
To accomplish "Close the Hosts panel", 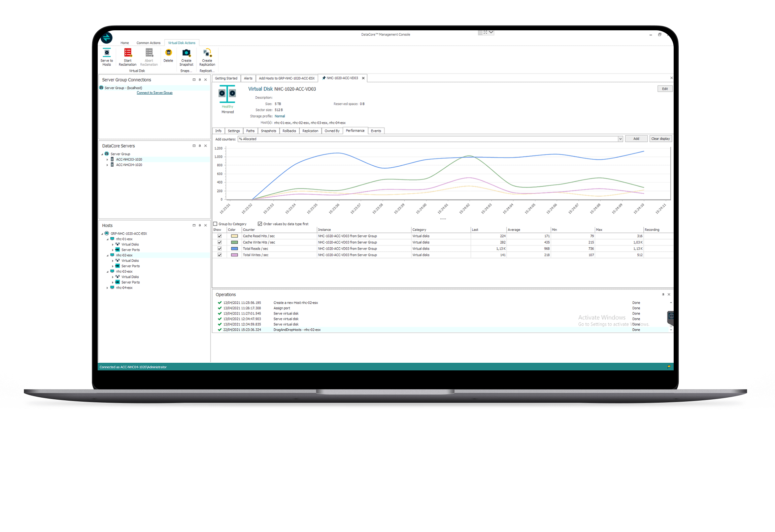I will pyautogui.click(x=205, y=225).
